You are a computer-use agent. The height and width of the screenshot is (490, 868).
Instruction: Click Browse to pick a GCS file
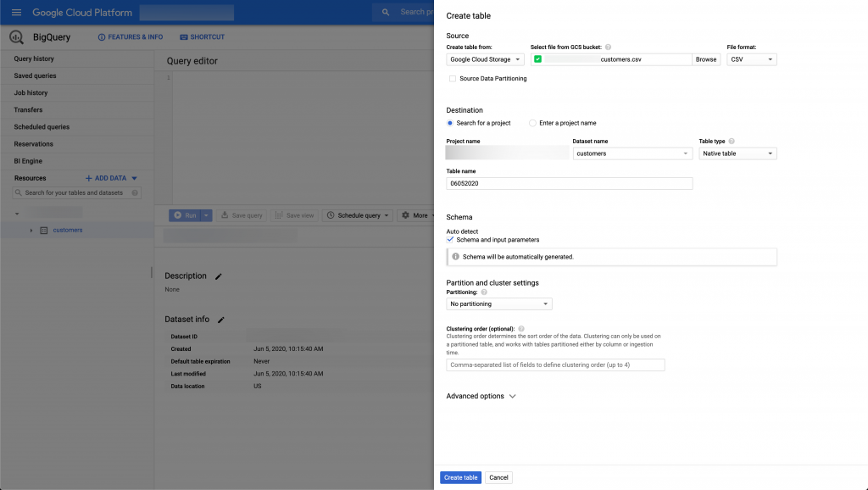point(706,59)
